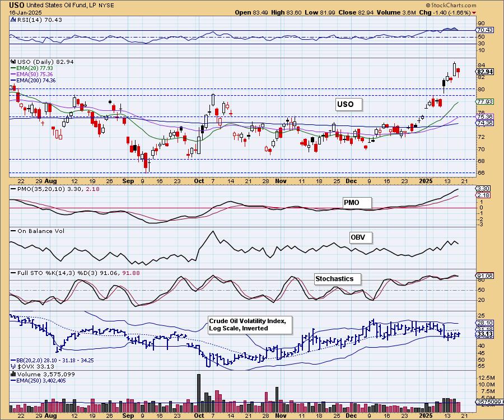
Task: Click the 77.93 EMA tag on the right axis
Action: [485, 101]
